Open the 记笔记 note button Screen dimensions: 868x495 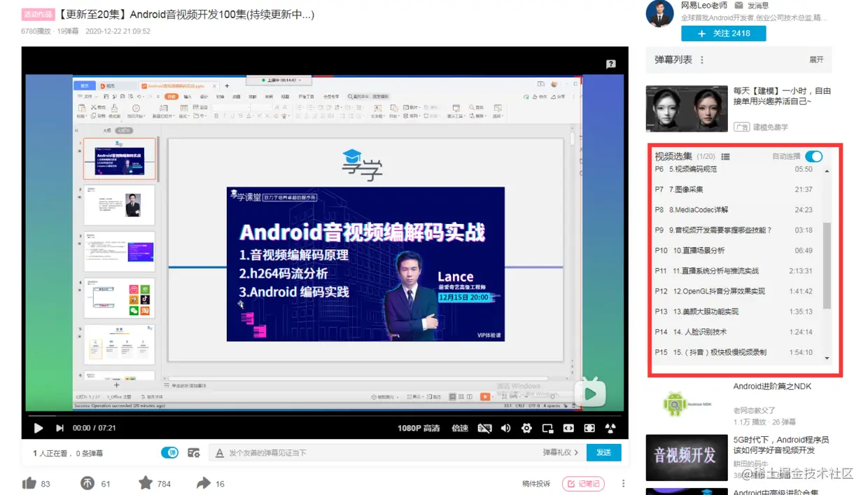(582, 483)
